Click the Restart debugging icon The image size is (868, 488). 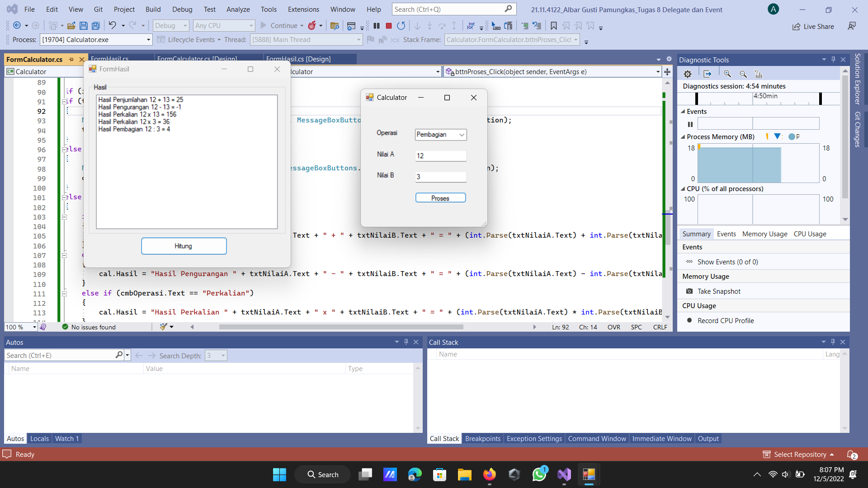(401, 26)
